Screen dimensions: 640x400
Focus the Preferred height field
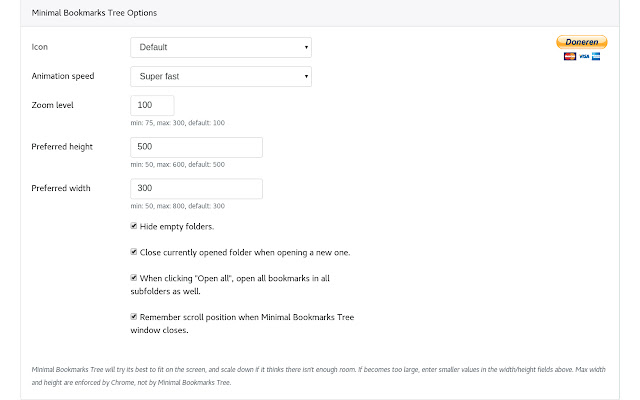[x=196, y=147]
